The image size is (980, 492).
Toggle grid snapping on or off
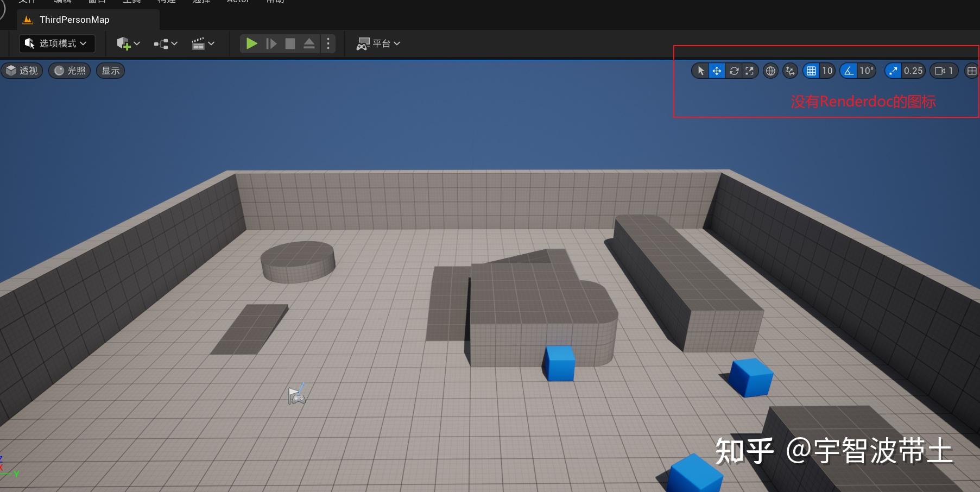[811, 71]
